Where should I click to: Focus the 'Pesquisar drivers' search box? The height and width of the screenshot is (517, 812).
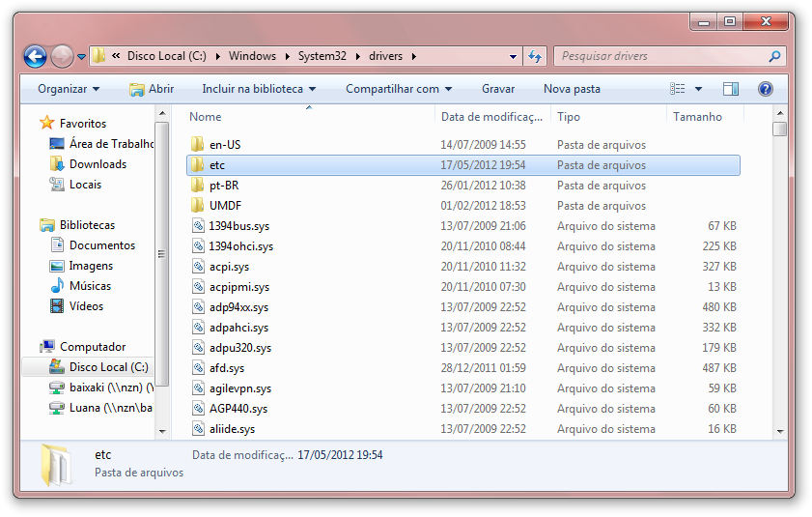pyautogui.click(x=660, y=56)
